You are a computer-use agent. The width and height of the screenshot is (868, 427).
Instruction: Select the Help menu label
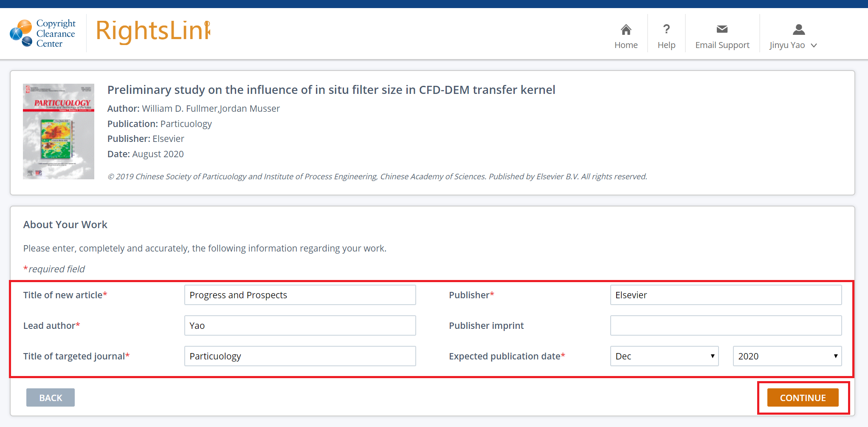[666, 45]
